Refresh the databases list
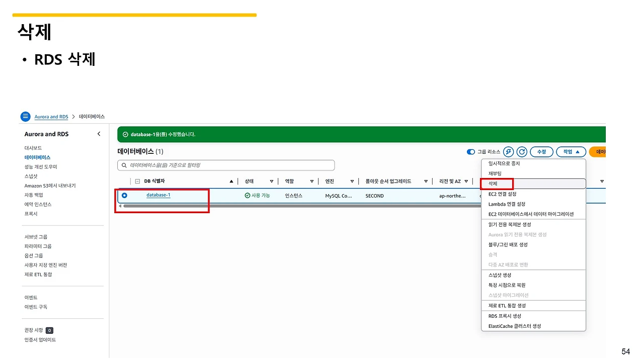644x362 pixels. [522, 152]
